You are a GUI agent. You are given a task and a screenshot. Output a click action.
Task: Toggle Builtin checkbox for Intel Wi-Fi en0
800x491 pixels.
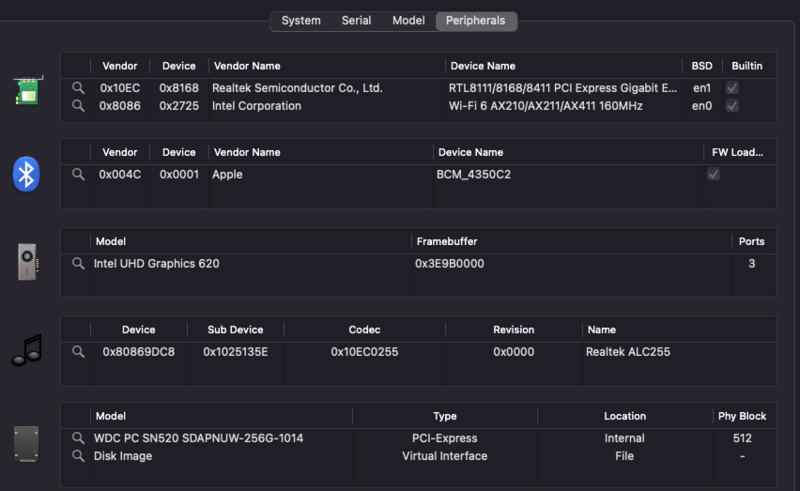733,106
